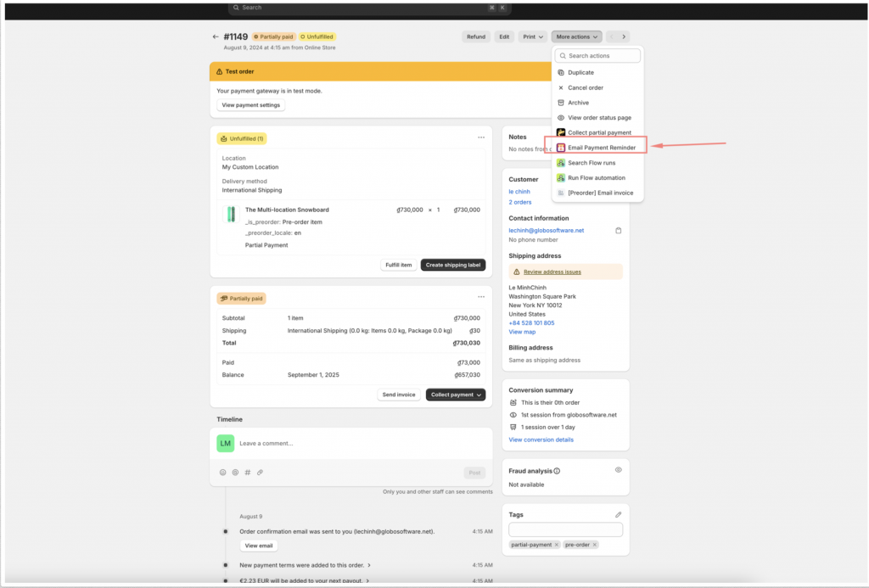Open the View payment settings button
Image resolution: width=869 pixels, height=588 pixels.
point(249,104)
